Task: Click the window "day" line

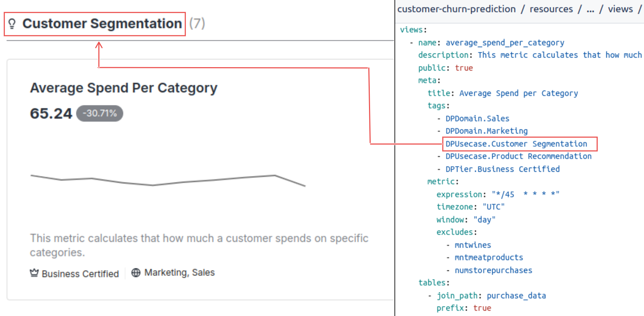Action: pos(466,220)
